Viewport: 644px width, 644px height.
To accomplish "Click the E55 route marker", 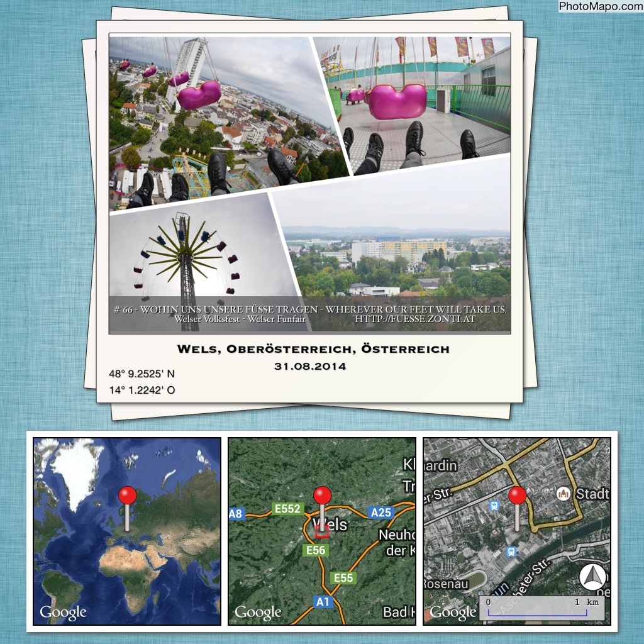I will (x=343, y=577).
